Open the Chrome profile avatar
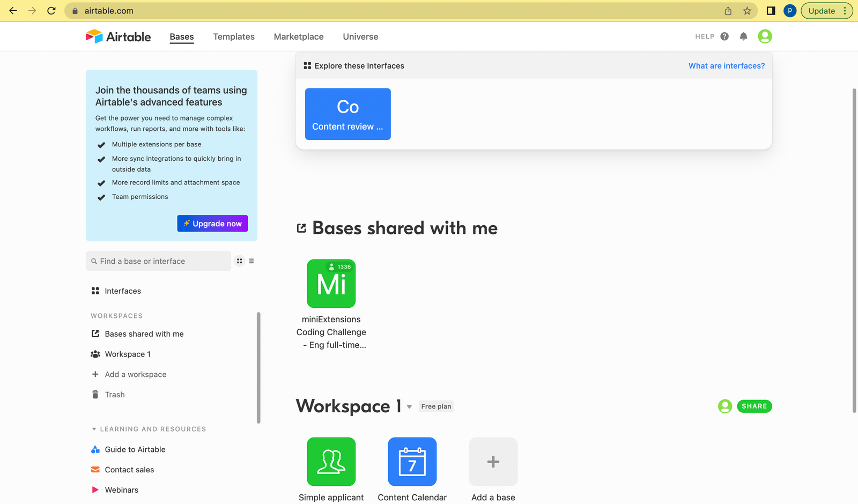This screenshot has height=504, width=858. pyautogui.click(x=789, y=11)
